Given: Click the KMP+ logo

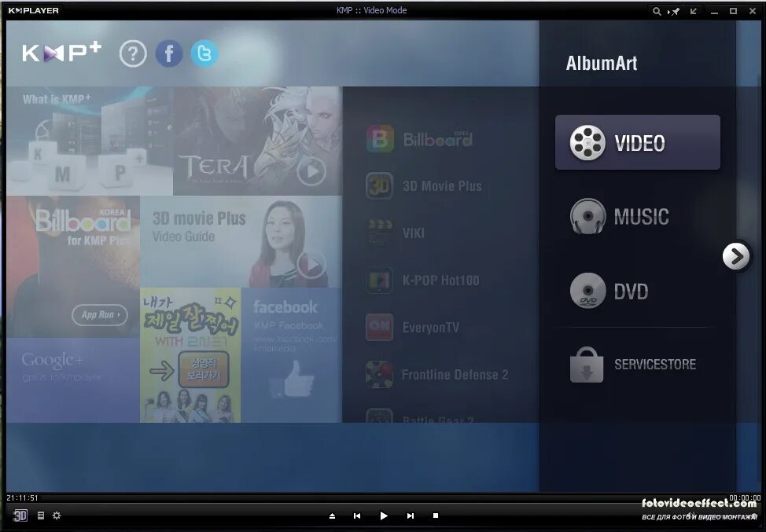Looking at the screenshot, I should click(x=61, y=52).
